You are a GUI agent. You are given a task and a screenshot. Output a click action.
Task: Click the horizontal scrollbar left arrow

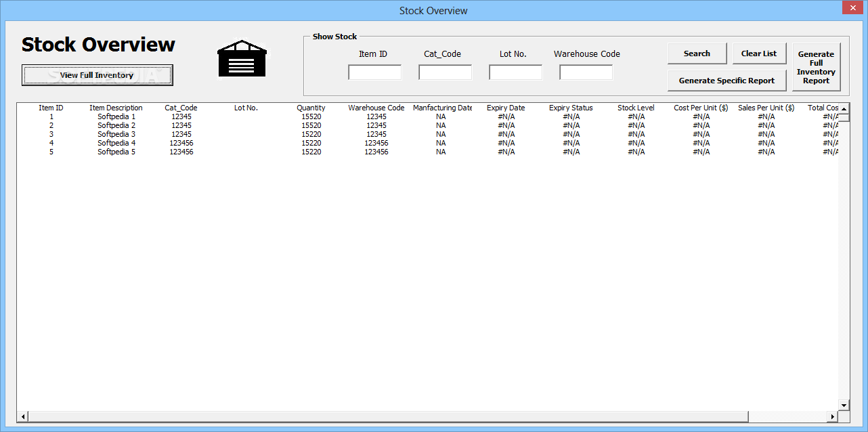click(22, 416)
